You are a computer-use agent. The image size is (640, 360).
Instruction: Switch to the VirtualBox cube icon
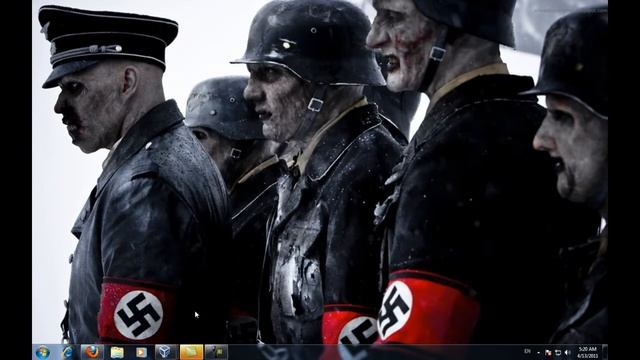[166, 352]
